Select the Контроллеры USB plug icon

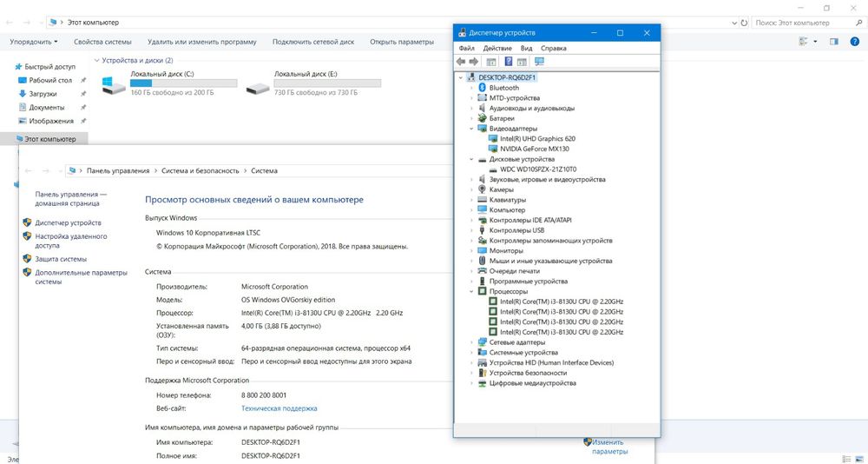(x=482, y=230)
